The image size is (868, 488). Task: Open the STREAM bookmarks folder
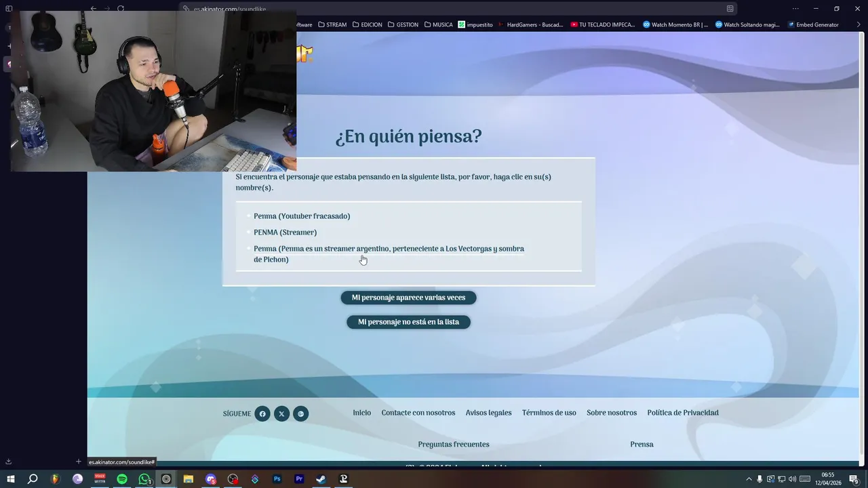pos(332,24)
